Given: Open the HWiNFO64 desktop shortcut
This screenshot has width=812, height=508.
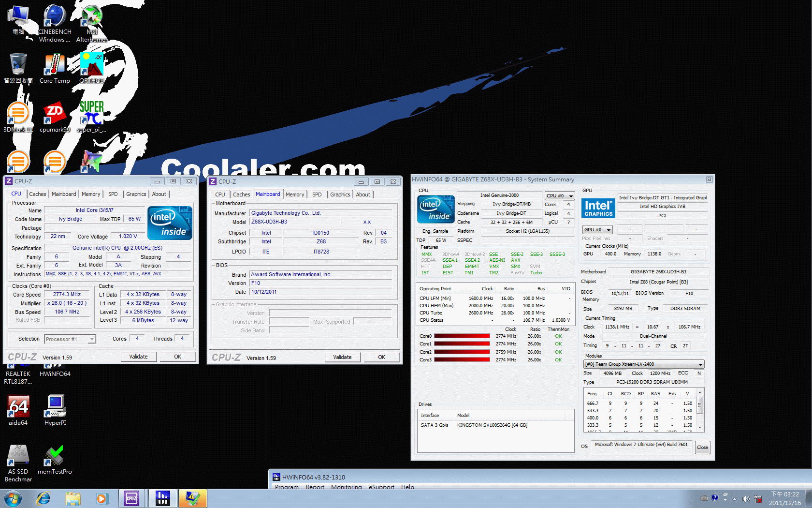Looking at the screenshot, I should point(55,372).
